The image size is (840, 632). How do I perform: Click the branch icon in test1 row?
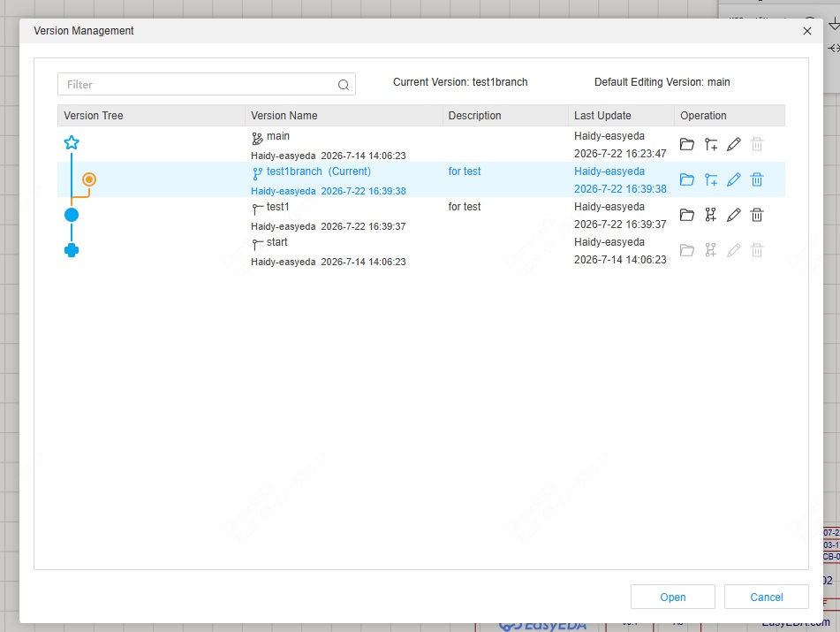pos(711,215)
